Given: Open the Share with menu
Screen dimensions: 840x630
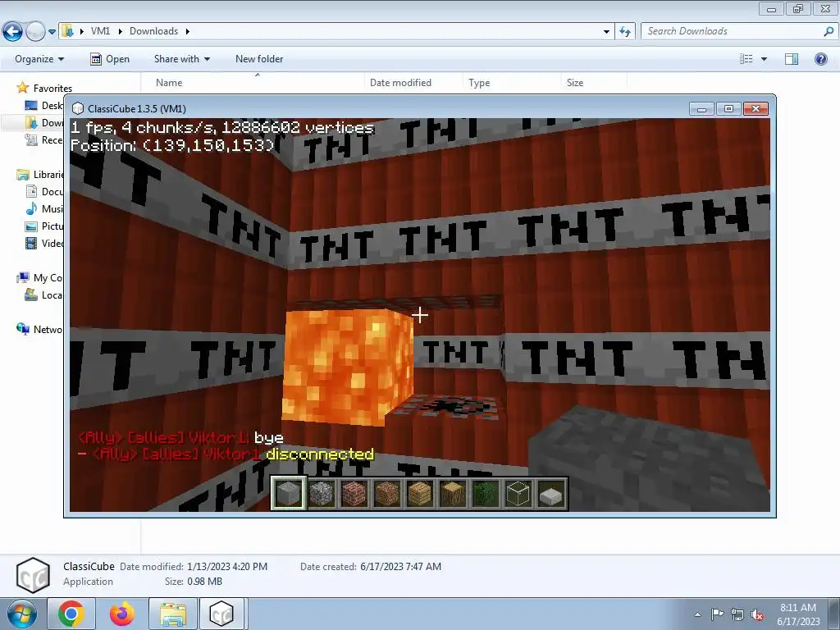Looking at the screenshot, I should (182, 59).
